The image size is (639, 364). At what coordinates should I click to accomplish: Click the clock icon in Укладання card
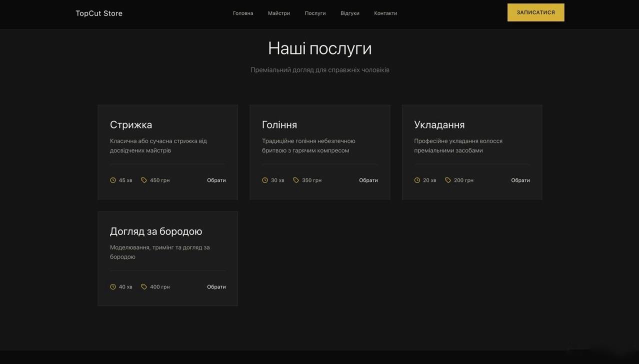(x=417, y=180)
